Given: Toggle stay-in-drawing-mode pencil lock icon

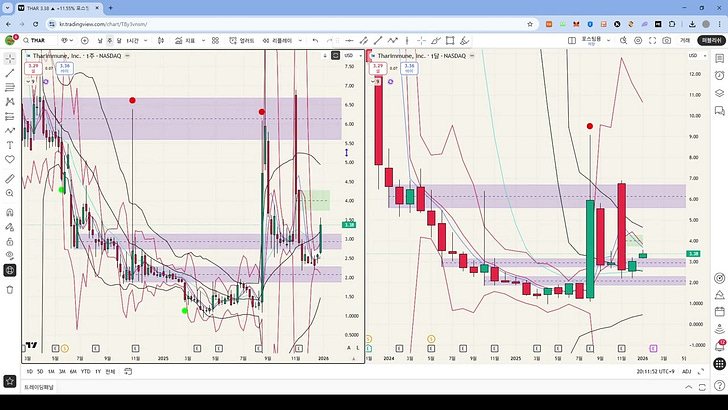Looking at the screenshot, I should [10, 227].
